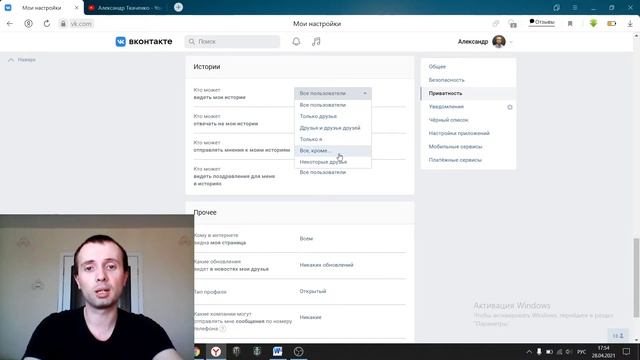Collapse the 'Все пользователи' stories dropdown header

tap(333, 93)
